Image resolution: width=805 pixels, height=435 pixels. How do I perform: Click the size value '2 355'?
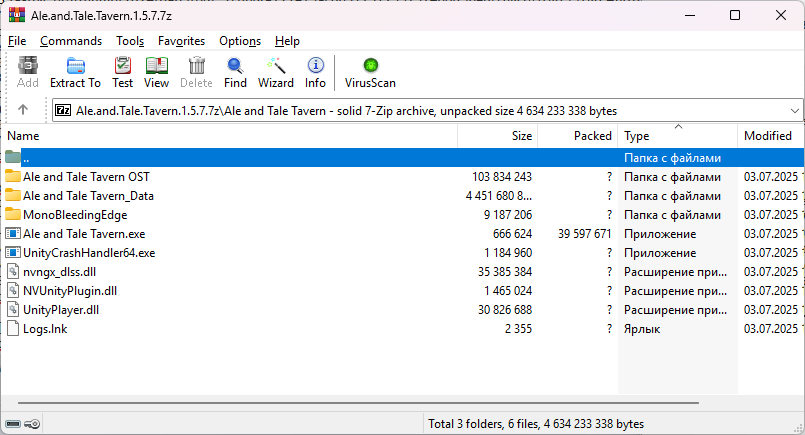pyautogui.click(x=519, y=329)
